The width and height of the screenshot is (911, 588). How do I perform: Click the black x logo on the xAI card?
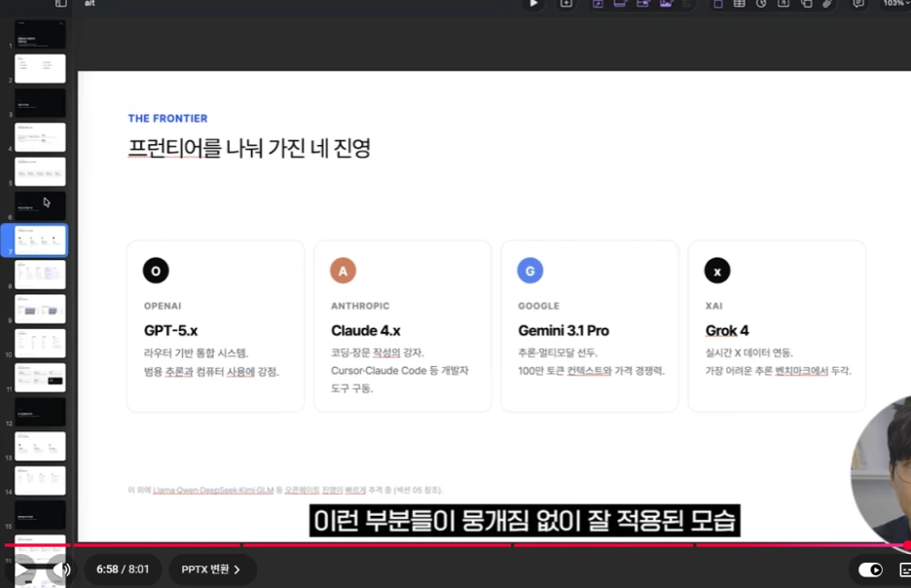[x=717, y=271]
